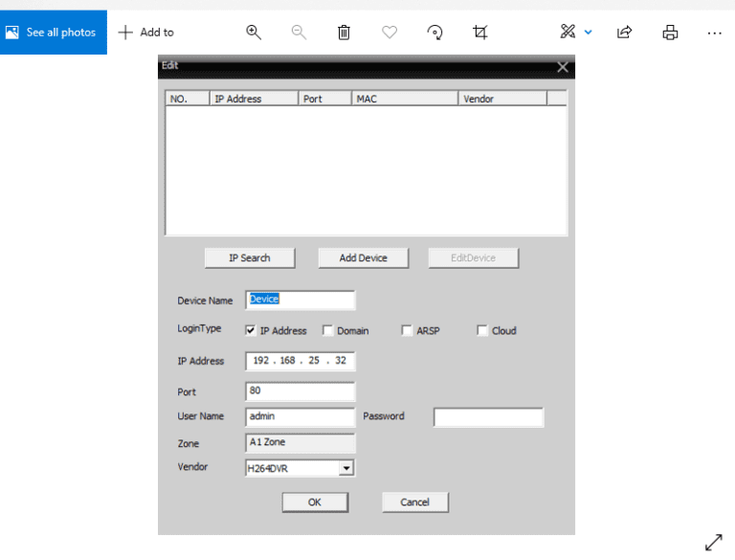
Task: Share the photo using share icon
Action: pos(624,33)
